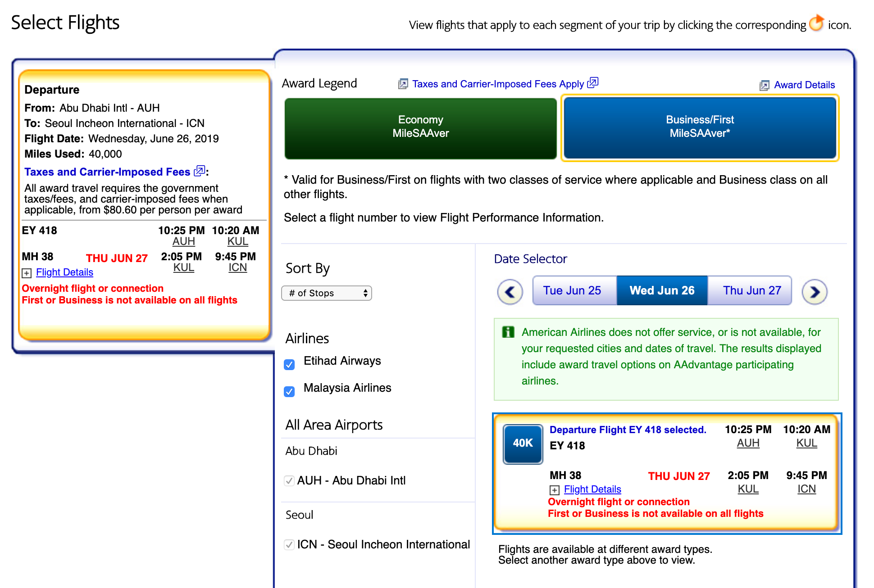
Task: Click the green info icon in notice
Action: pyautogui.click(x=508, y=332)
